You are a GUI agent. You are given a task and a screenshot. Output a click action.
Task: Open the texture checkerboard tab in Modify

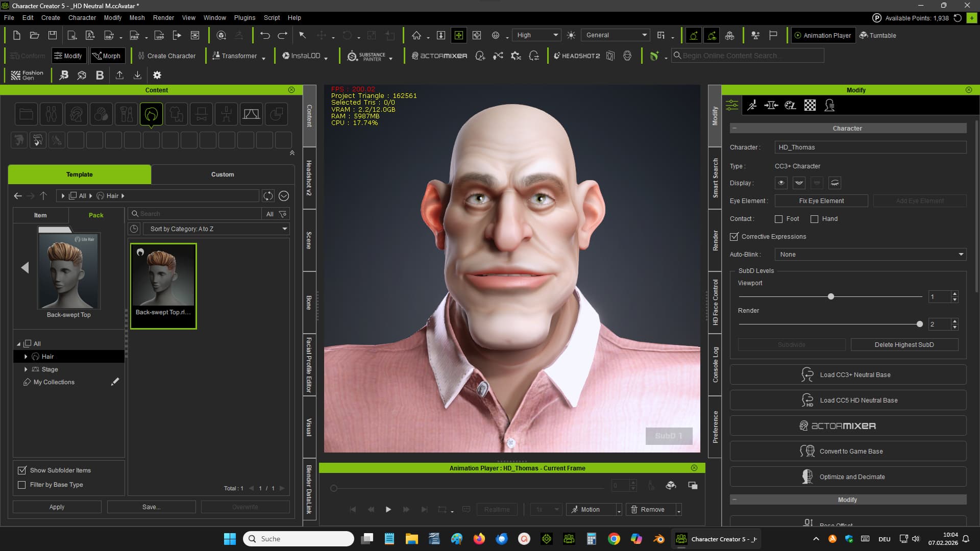pos(810,105)
